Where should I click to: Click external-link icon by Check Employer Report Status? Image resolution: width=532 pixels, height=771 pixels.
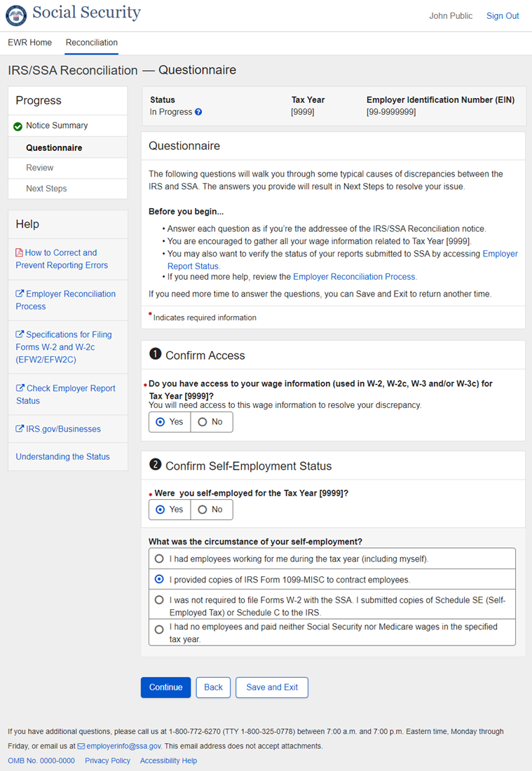point(20,388)
